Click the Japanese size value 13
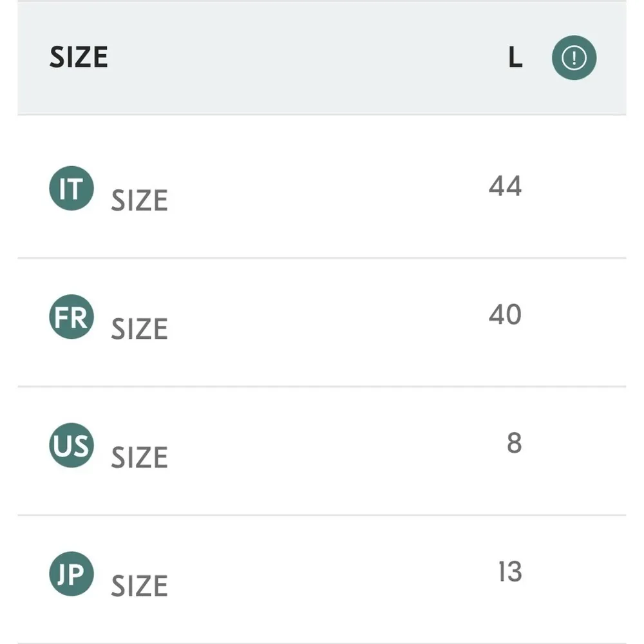This screenshot has width=644, height=644. (x=509, y=572)
